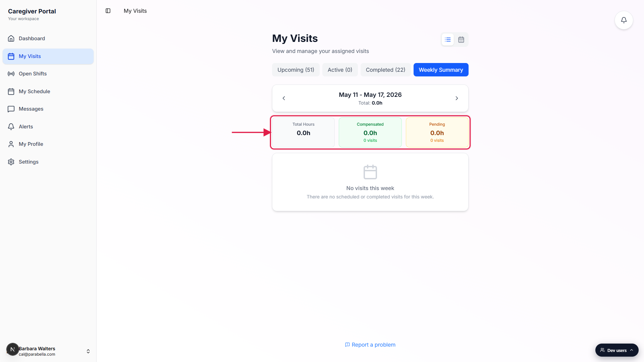Expand the Barbara Walters account switcher
This screenshot has height=362, width=644.
point(48,351)
